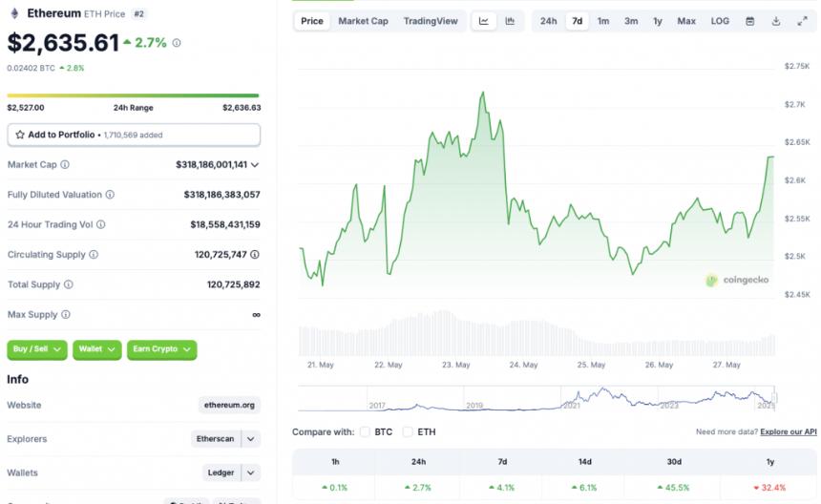Expand the chart to fullscreen
Viewport: 821px width, 504px height.
802,21
